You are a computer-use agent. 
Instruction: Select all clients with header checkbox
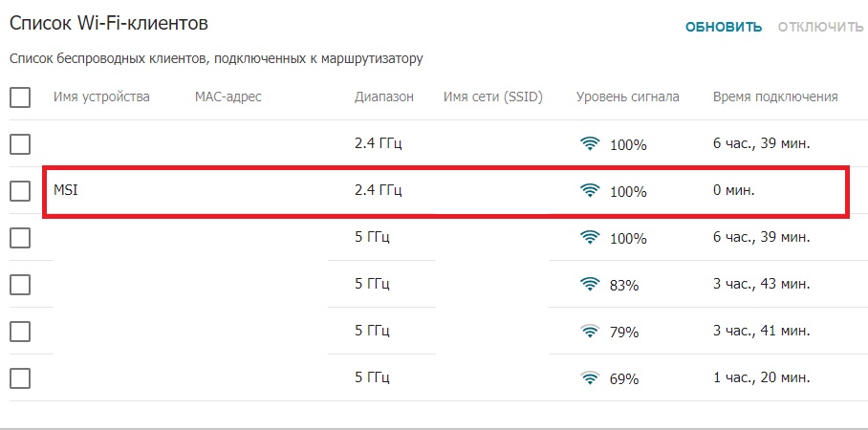pyautogui.click(x=20, y=97)
